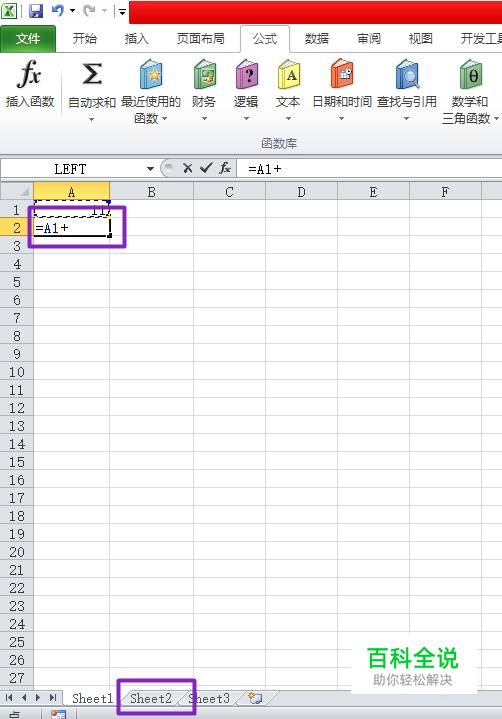Image resolution: width=502 pixels, height=719 pixels.
Task: Go to previous sheet navigation arrow
Action: (24, 698)
